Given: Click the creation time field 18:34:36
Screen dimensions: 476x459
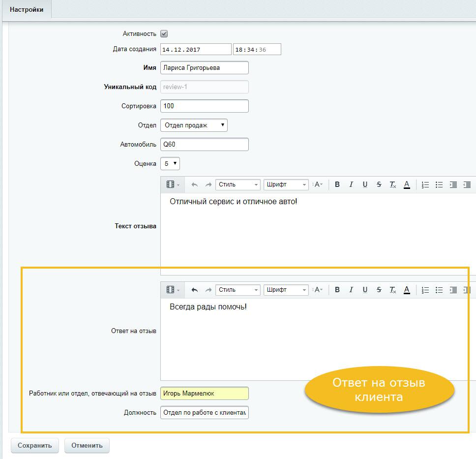Looking at the screenshot, I should [257, 50].
